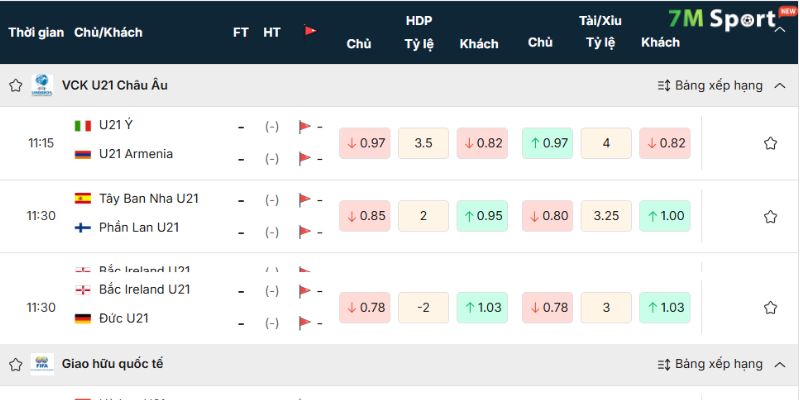Open Bảng xếp hạng for VCK U21 Châu Âu
This screenshot has height=400, width=800.
(x=709, y=86)
